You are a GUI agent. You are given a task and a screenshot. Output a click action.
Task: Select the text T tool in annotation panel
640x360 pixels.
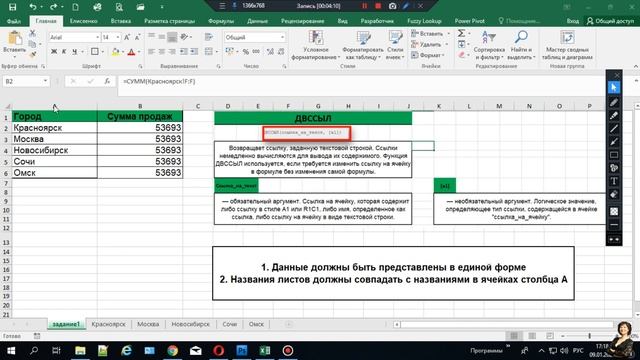(x=614, y=181)
